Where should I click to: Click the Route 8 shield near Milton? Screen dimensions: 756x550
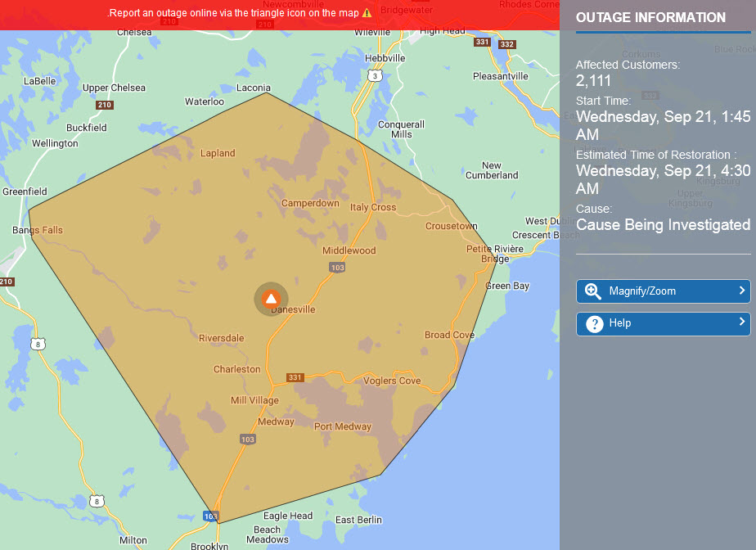(x=97, y=501)
